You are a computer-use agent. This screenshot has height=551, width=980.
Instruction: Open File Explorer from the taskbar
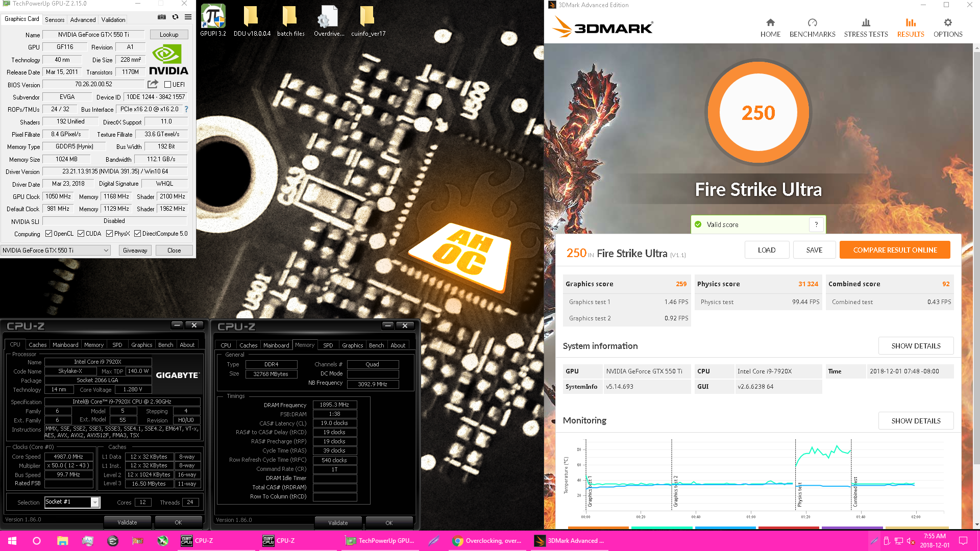[x=62, y=541]
